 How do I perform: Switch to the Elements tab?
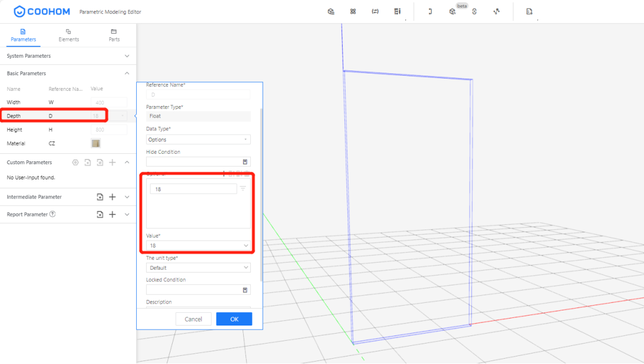tap(69, 36)
